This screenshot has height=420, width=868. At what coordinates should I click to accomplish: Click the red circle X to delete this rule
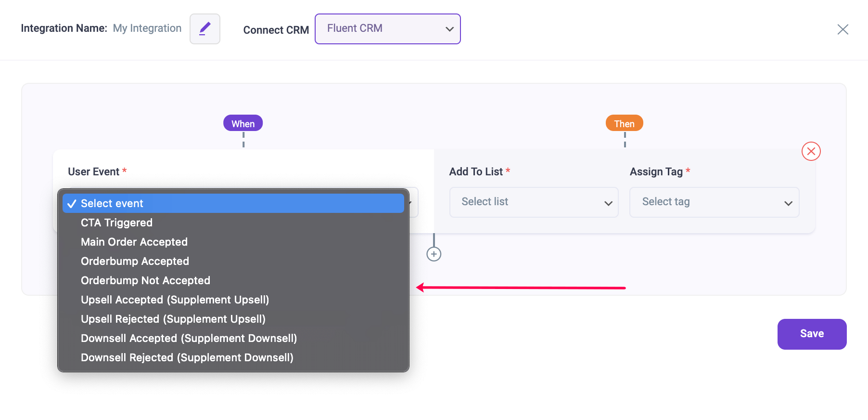pyautogui.click(x=811, y=151)
